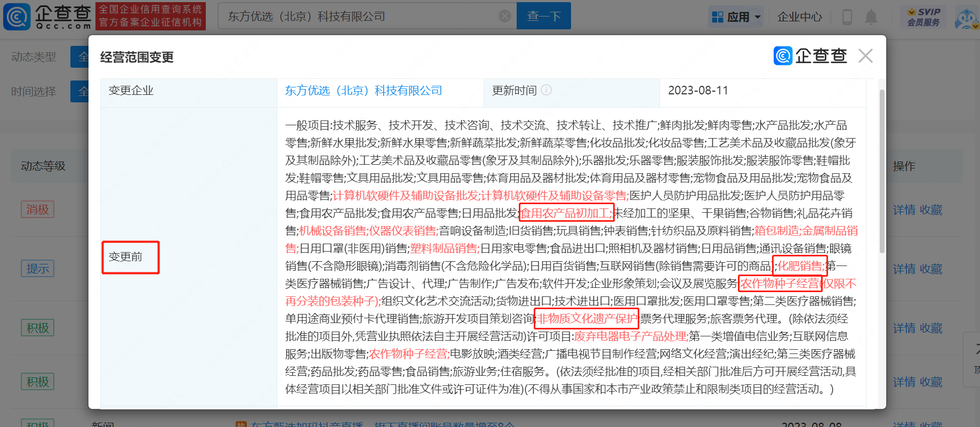This screenshot has width=980, height=427.
Task: Click the SVIP member services icon
Action: (x=924, y=17)
